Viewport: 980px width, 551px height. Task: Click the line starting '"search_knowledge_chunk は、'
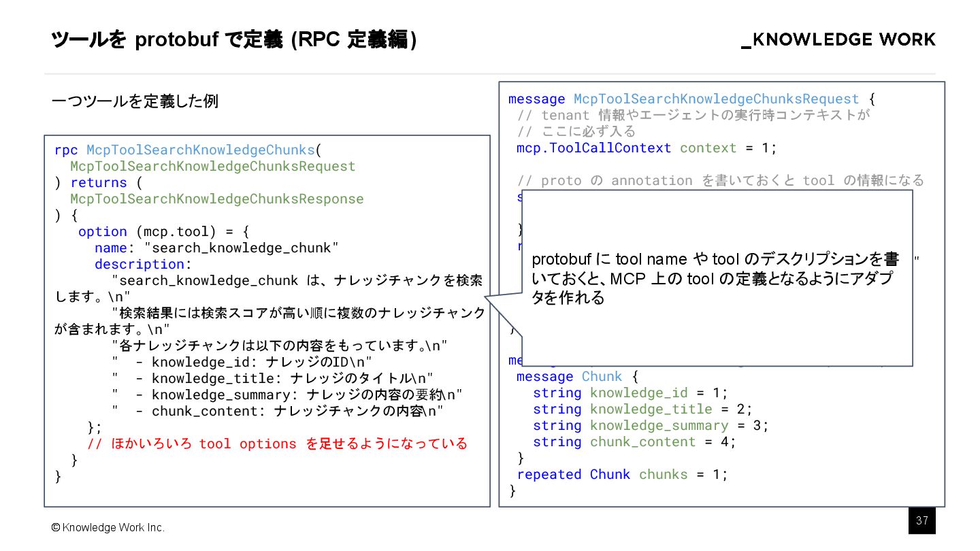tap(297, 280)
